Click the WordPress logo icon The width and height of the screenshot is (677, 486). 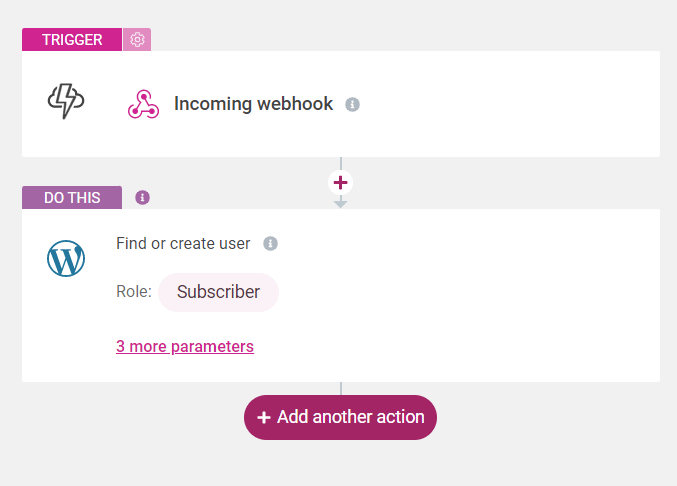[x=66, y=259]
